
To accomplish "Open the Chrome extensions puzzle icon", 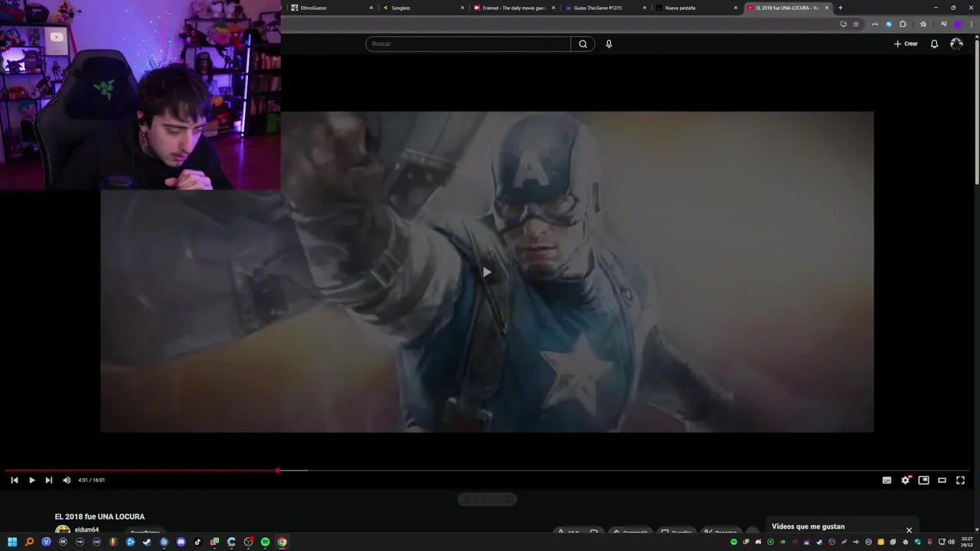I will click(903, 24).
